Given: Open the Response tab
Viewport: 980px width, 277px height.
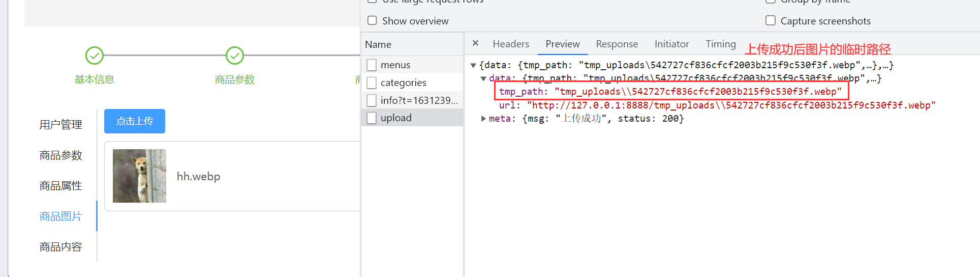Looking at the screenshot, I should click(617, 44).
